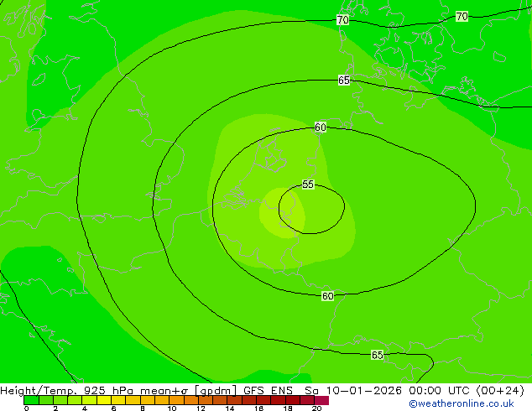Click the 'mean+σ' caption text
This screenshot has width=532, height=411.
tap(165, 391)
